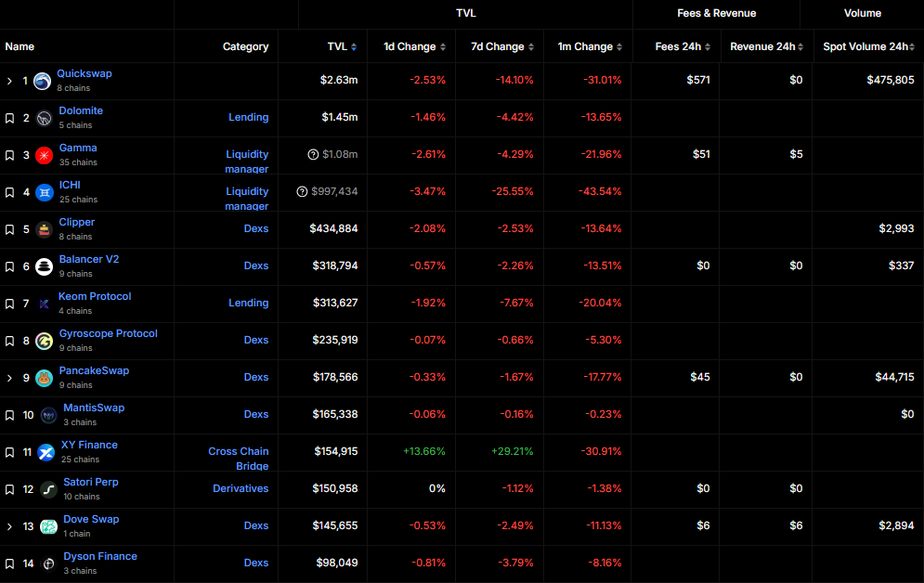Open the Satori Perp link
Viewport: 924px width, 583px height.
click(x=91, y=482)
